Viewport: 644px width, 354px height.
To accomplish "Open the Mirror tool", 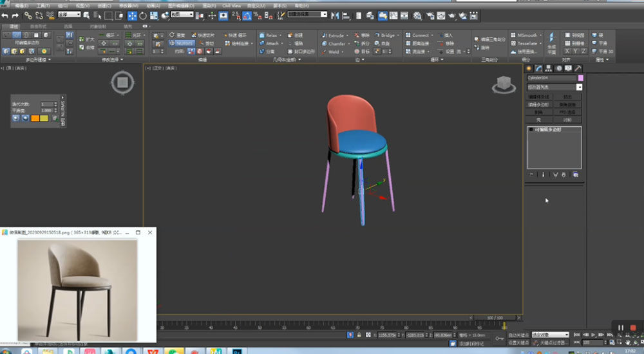I will (x=334, y=15).
